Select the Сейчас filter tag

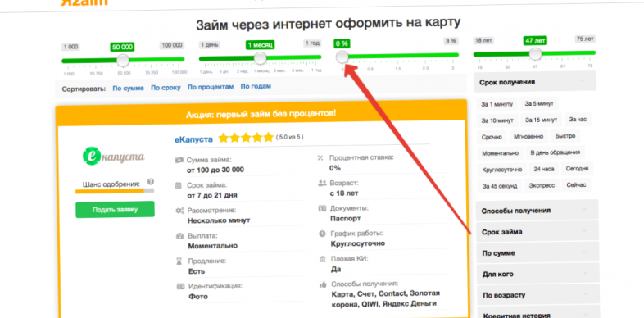pos(577,185)
